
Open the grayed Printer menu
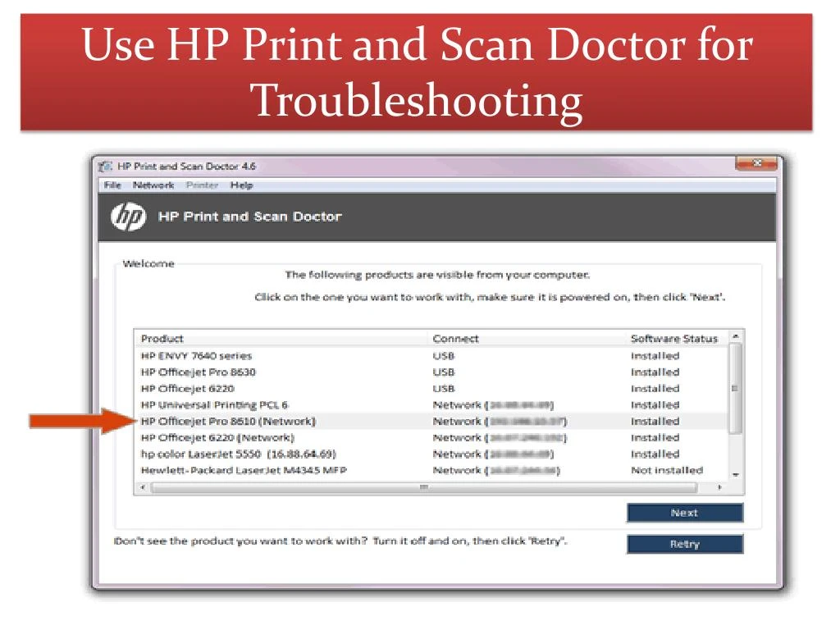tap(202, 185)
